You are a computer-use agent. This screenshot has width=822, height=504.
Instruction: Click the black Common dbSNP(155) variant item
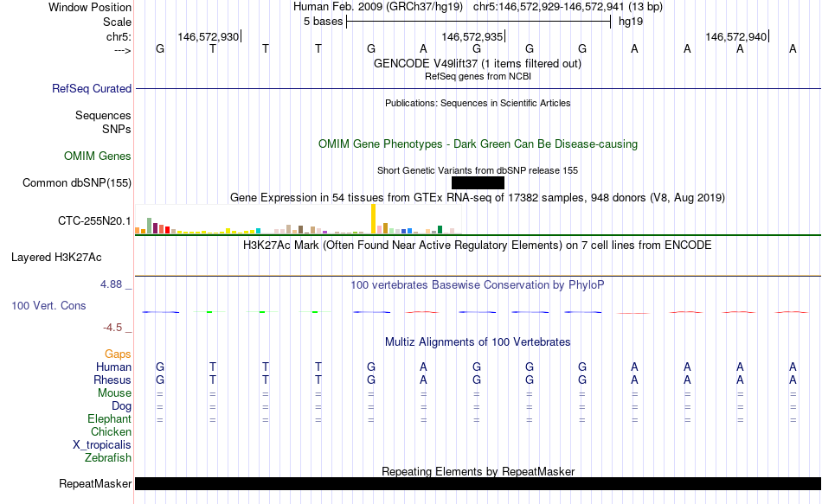pyautogui.click(x=478, y=183)
